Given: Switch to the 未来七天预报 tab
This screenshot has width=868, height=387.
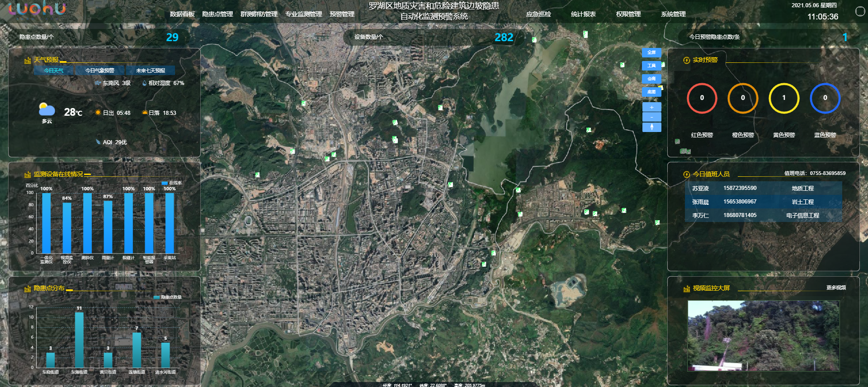Looking at the screenshot, I should 151,71.
